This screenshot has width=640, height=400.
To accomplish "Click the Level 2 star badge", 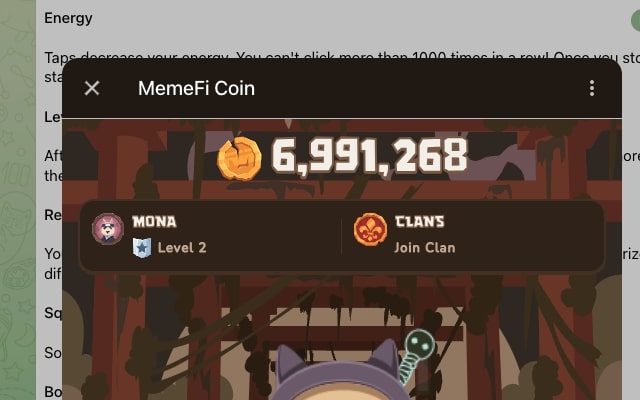I will [142, 248].
